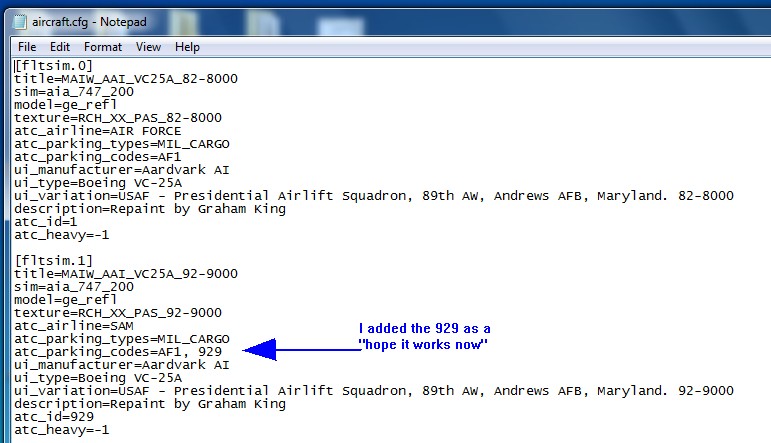The image size is (771, 443).
Task: Click description=Repaint by Graham King under fltsim.1
Action: coord(150,404)
